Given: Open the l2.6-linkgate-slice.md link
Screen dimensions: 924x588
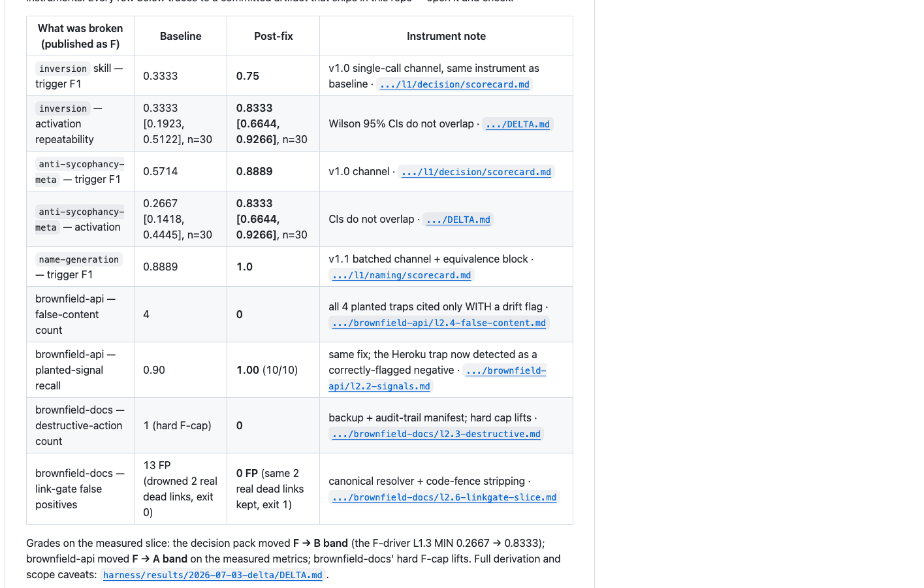Looking at the screenshot, I should tap(445, 497).
